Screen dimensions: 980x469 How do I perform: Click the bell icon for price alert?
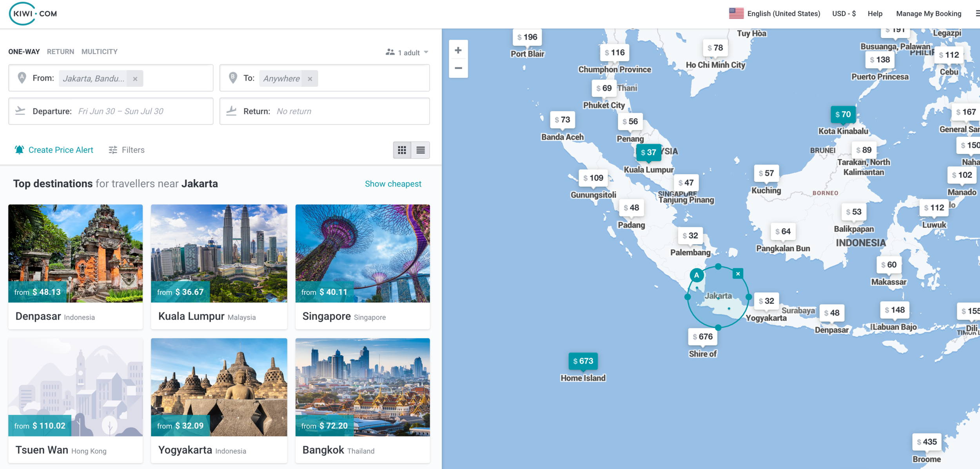click(19, 150)
